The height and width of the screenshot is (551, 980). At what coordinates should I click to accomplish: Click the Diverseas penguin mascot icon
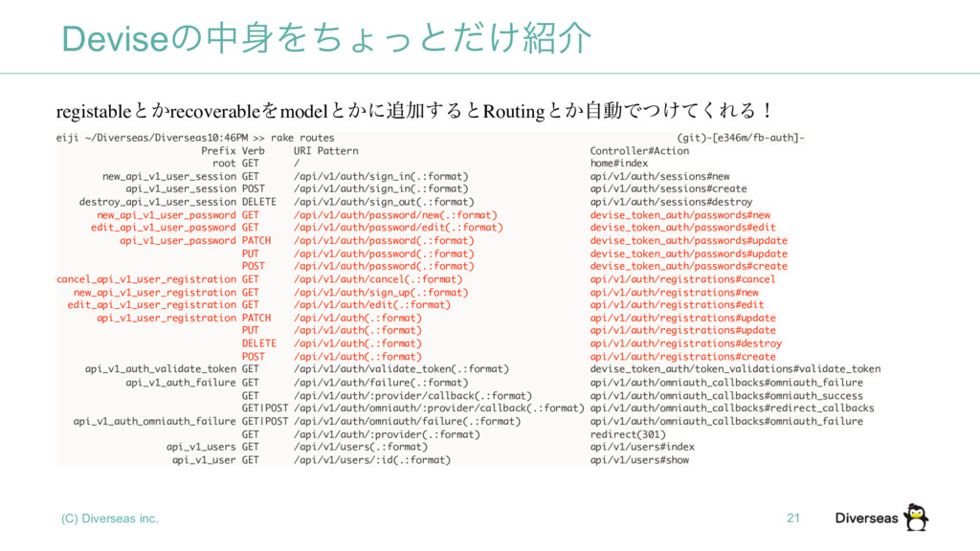coord(916,517)
